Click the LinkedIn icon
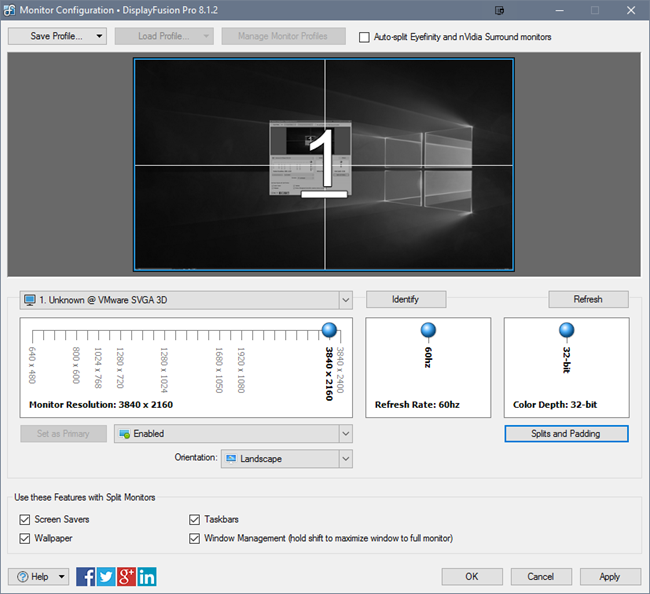 (x=147, y=577)
